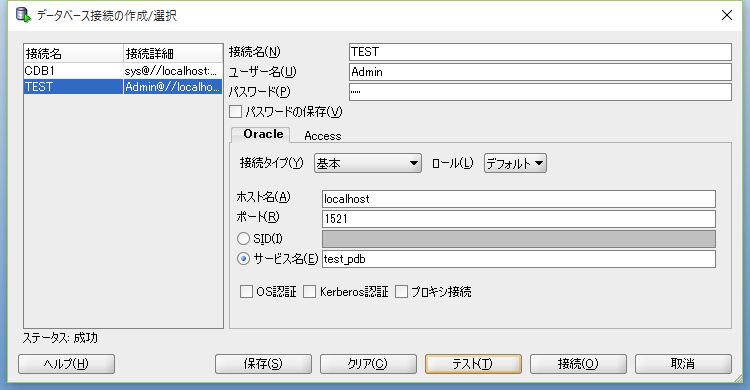Screen dimensions: 750x390
Task: Click the ポート field containing 1521
Action: click(x=518, y=219)
